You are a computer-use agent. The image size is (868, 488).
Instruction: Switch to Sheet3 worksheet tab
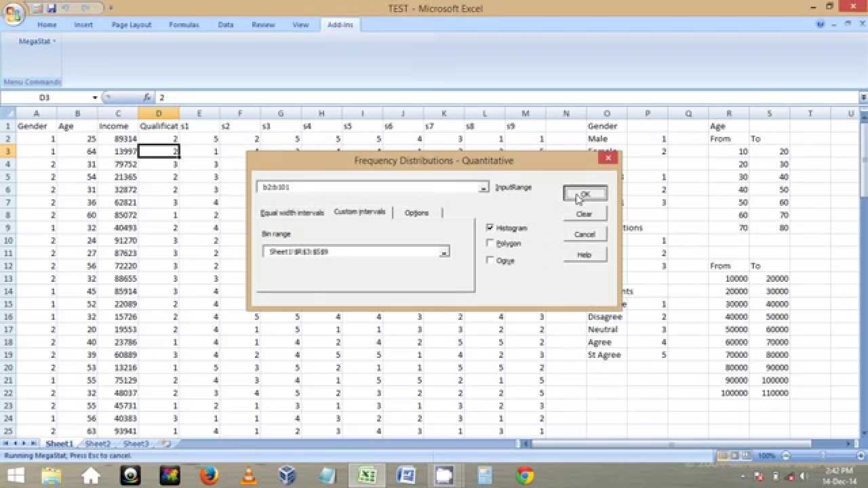coord(136,444)
